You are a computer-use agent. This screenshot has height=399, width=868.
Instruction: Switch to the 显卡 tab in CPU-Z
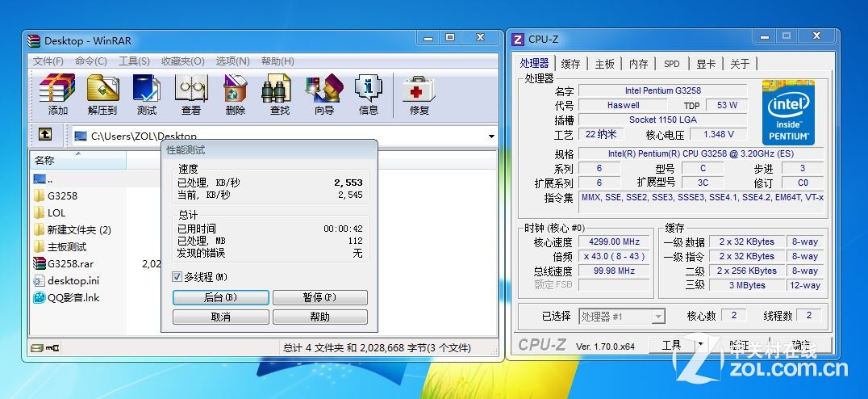tap(706, 64)
